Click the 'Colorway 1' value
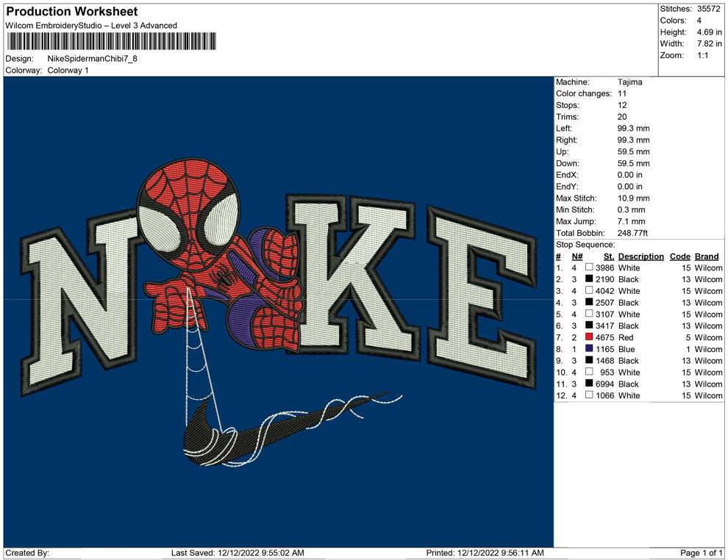Image resolution: width=728 pixels, height=560 pixels. 68,70
